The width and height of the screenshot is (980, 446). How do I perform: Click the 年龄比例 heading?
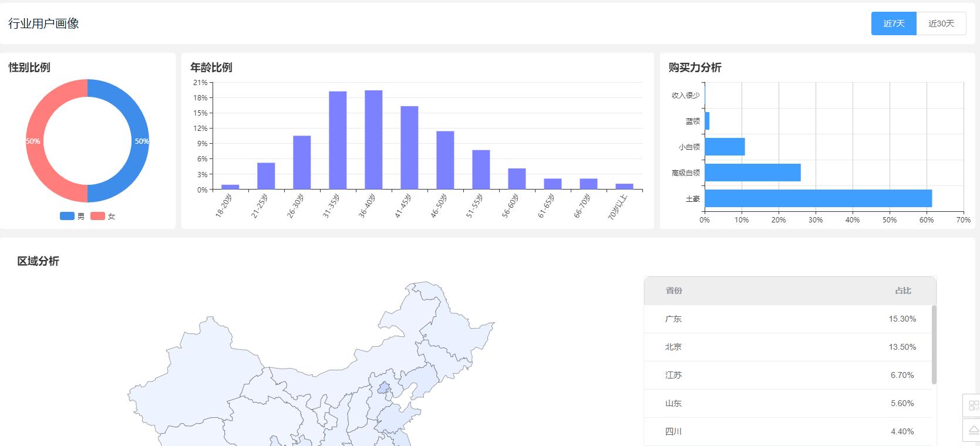coord(211,67)
